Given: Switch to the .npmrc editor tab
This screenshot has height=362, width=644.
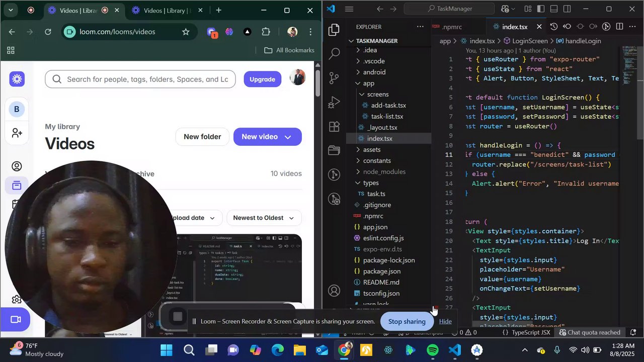Looking at the screenshot, I should [452, 27].
